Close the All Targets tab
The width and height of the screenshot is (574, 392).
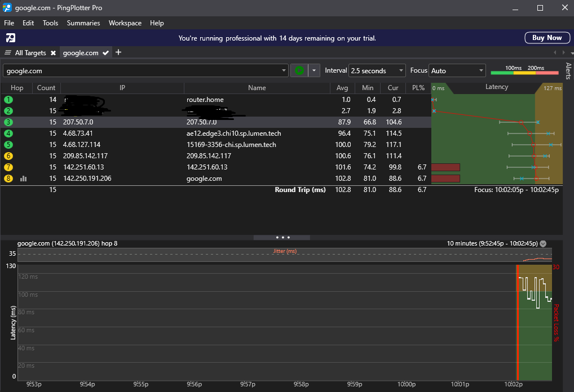(x=53, y=53)
